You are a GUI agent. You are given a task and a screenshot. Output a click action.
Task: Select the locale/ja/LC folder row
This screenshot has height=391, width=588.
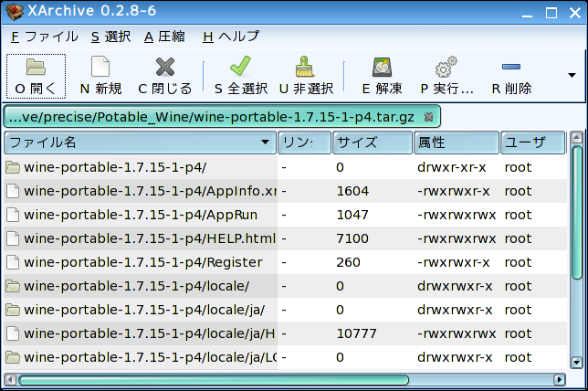[x=285, y=357]
